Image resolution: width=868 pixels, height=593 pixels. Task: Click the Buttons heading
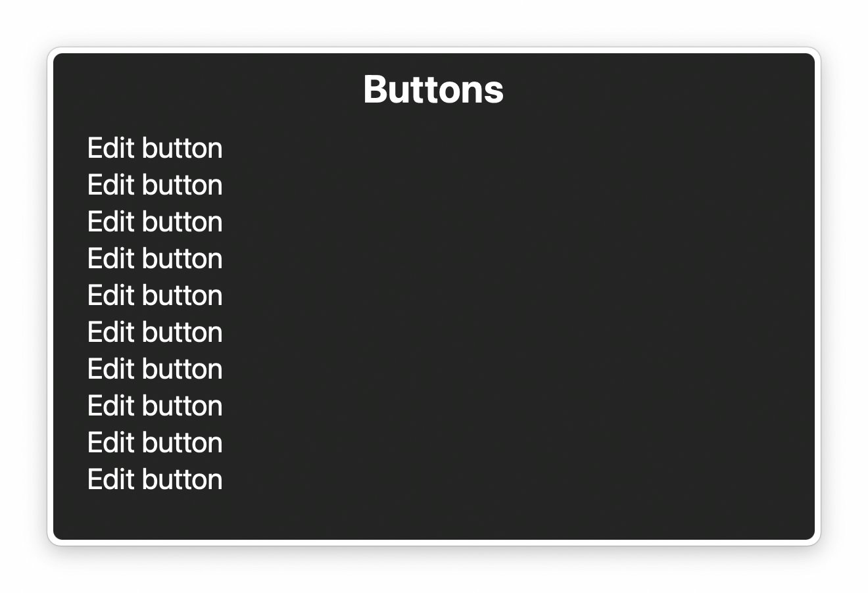tap(433, 89)
